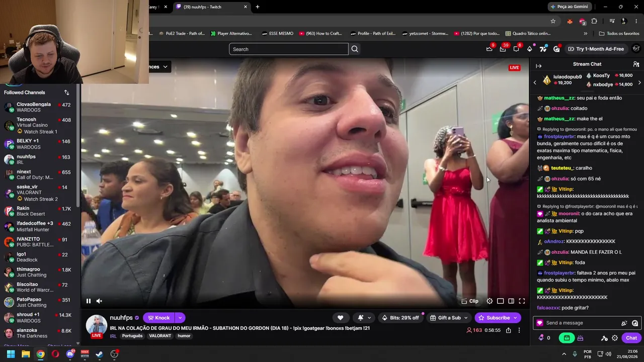Open the channel points balance icon
The height and width of the screenshot is (362, 644).
(x=544, y=338)
